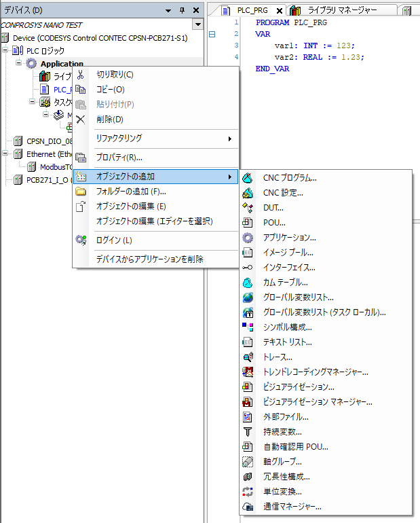Open プロパティ(R)... from context menu
Screen dimensions: 420x523
119,157
